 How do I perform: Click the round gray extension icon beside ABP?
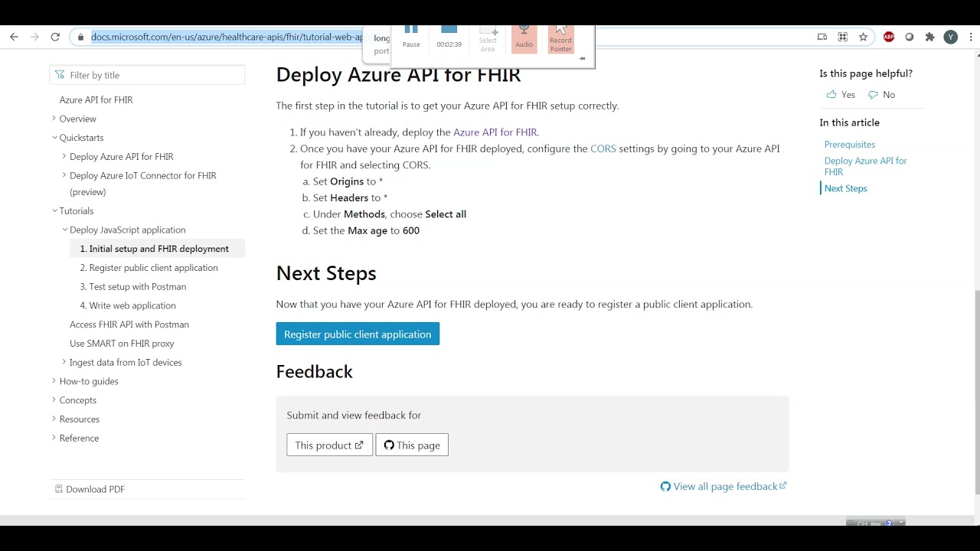point(909,37)
